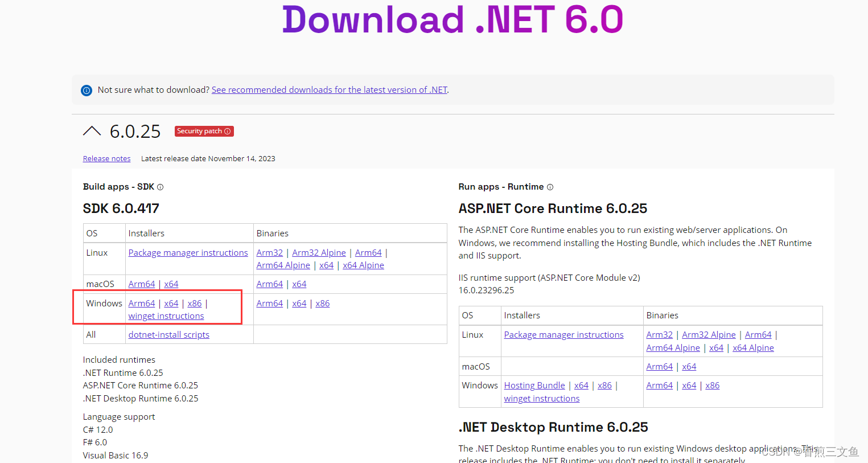Download SDK Linux x64 Alpine binary
The width and height of the screenshot is (868, 463).
pyautogui.click(x=363, y=265)
